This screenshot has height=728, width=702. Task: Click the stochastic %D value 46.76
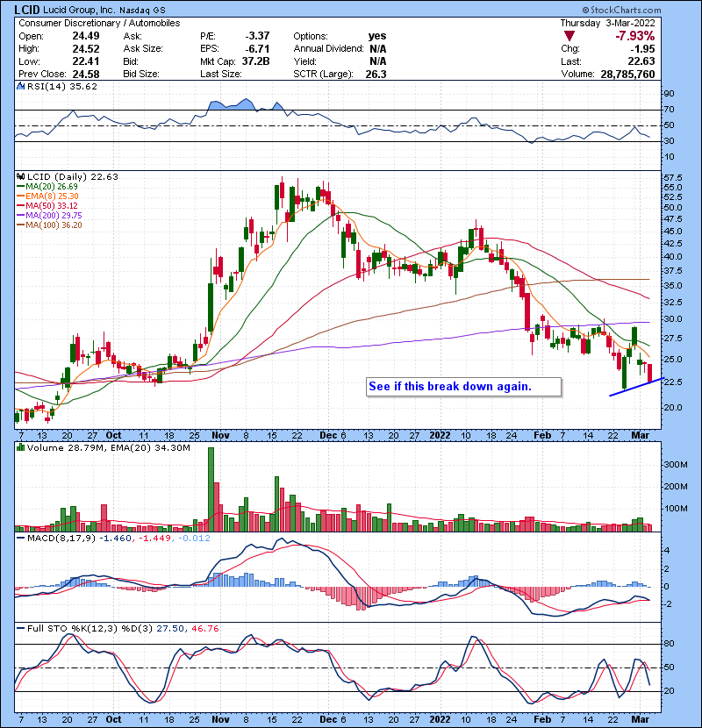[204, 628]
